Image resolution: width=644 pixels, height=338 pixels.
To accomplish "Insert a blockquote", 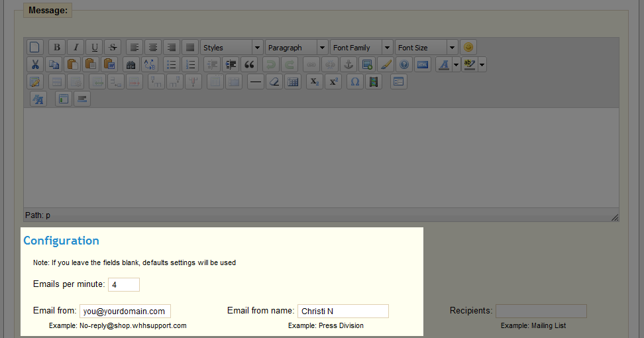I will (249, 64).
